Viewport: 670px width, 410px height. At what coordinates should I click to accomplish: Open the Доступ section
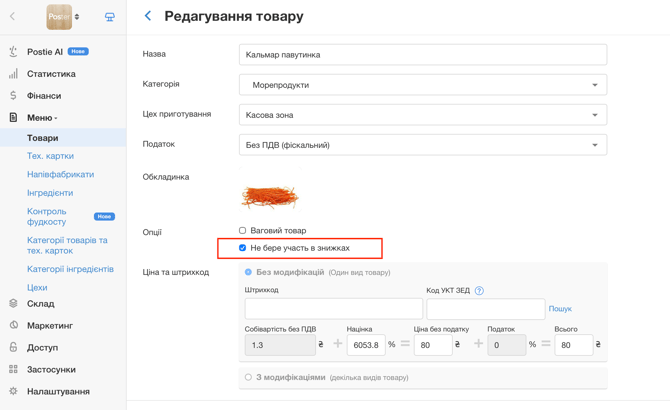pos(42,348)
